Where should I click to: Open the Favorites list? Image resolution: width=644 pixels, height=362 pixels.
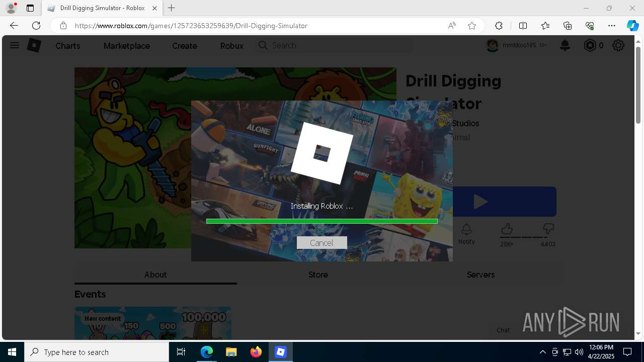(545, 26)
